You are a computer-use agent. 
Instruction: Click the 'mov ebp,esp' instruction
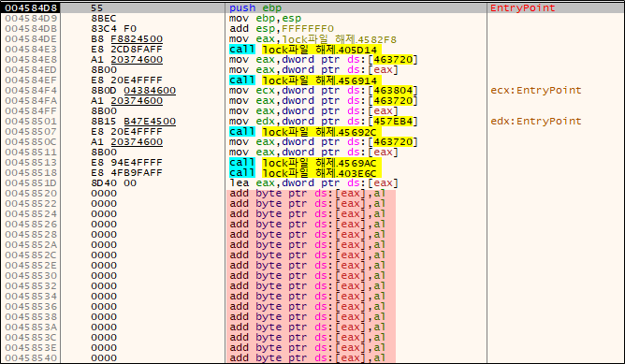(x=265, y=19)
